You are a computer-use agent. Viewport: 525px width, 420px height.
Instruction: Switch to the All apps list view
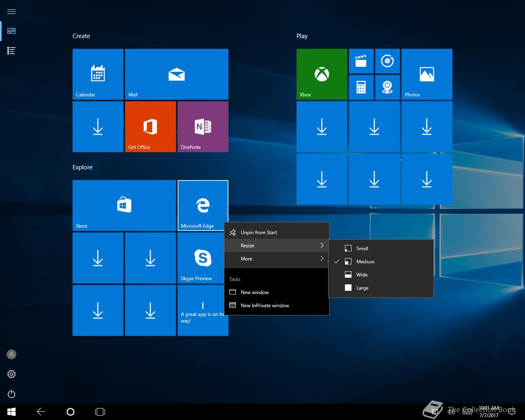(x=11, y=51)
